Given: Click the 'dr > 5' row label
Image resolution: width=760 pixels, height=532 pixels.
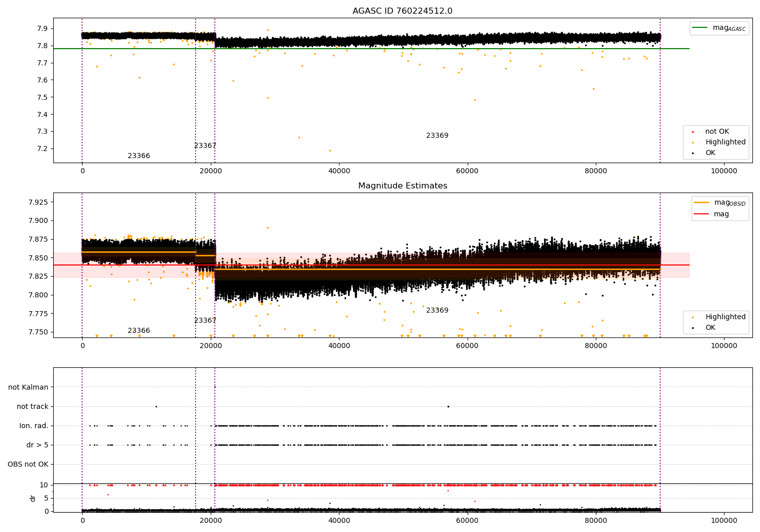Looking at the screenshot, I should point(37,445).
